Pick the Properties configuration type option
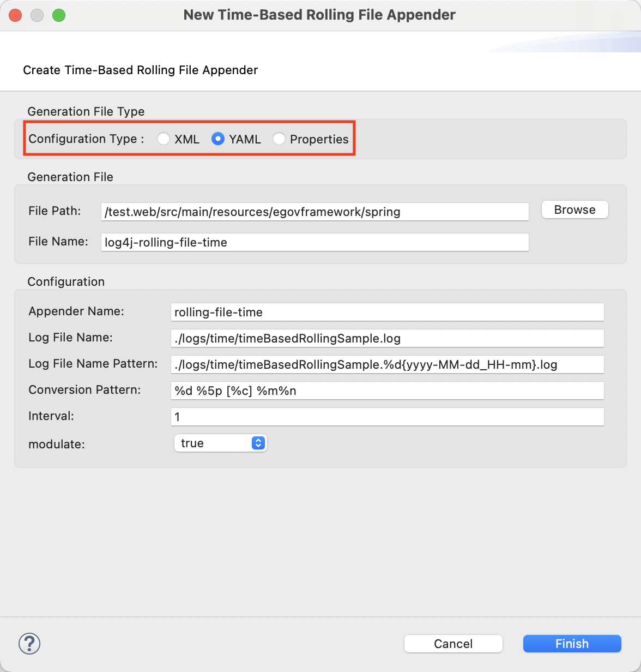Viewport: 641px width, 672px height. point(279,139)
